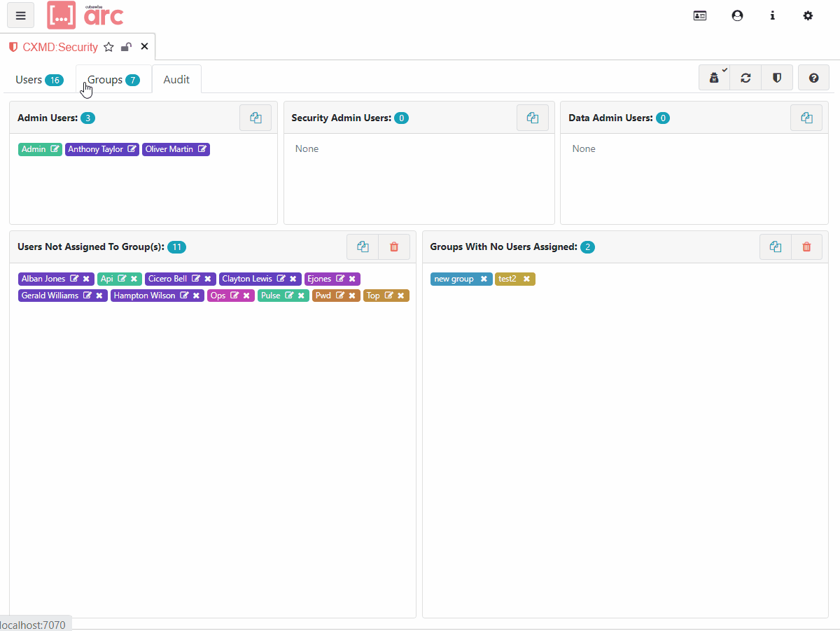Open the info icon in header
The width and height of the screenshot is (840, 631).
click(x=773, y=15)
